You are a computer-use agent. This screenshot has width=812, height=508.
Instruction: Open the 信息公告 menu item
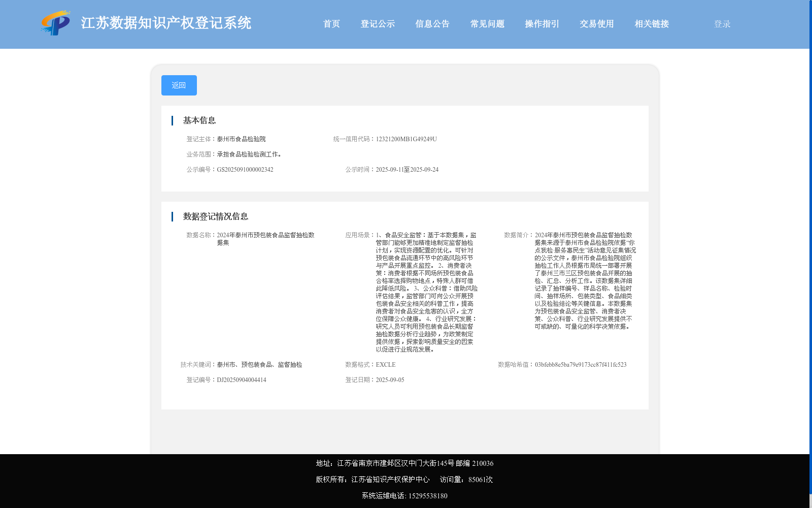click(x=432, y=24)
